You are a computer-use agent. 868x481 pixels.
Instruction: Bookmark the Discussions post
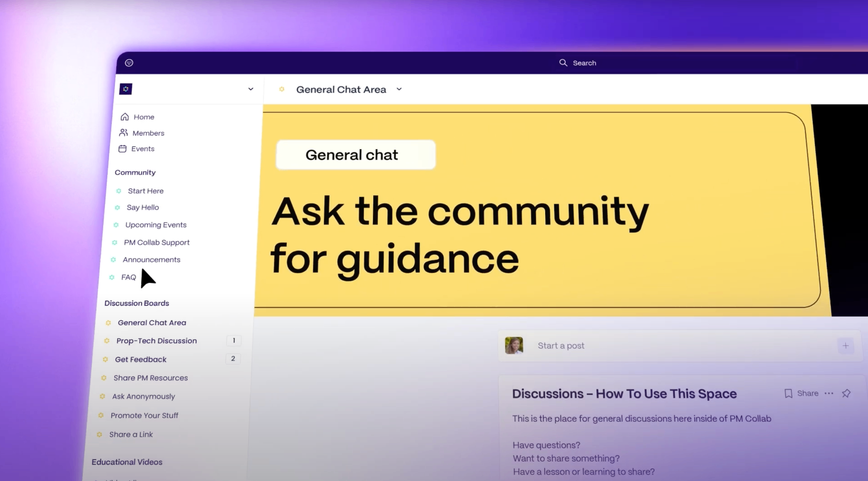[x=788, y=393]
